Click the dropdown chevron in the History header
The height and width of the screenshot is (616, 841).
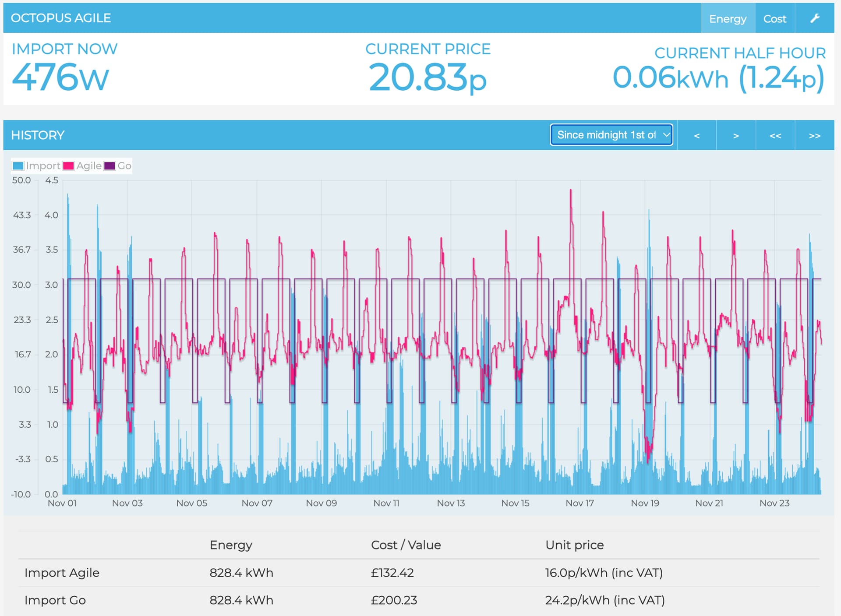[x=666, y=135]
